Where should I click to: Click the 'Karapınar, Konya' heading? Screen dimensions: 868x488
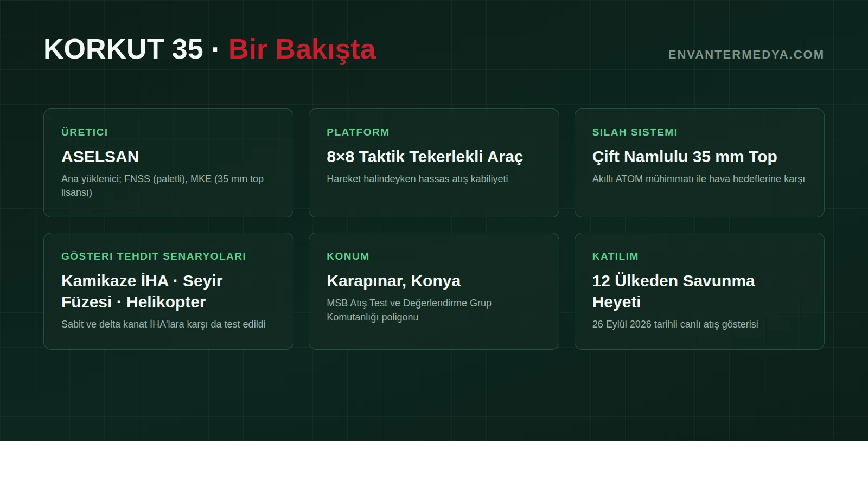coord(394,281)
